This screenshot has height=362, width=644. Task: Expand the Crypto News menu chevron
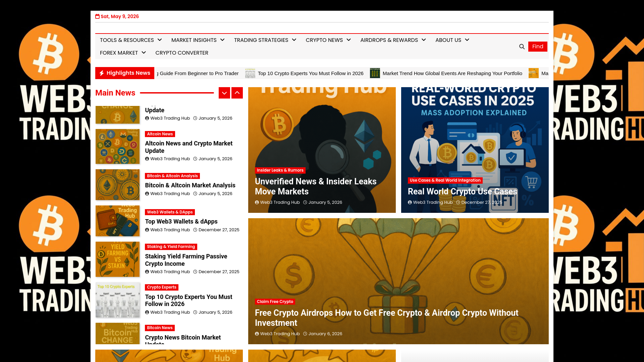349,40
